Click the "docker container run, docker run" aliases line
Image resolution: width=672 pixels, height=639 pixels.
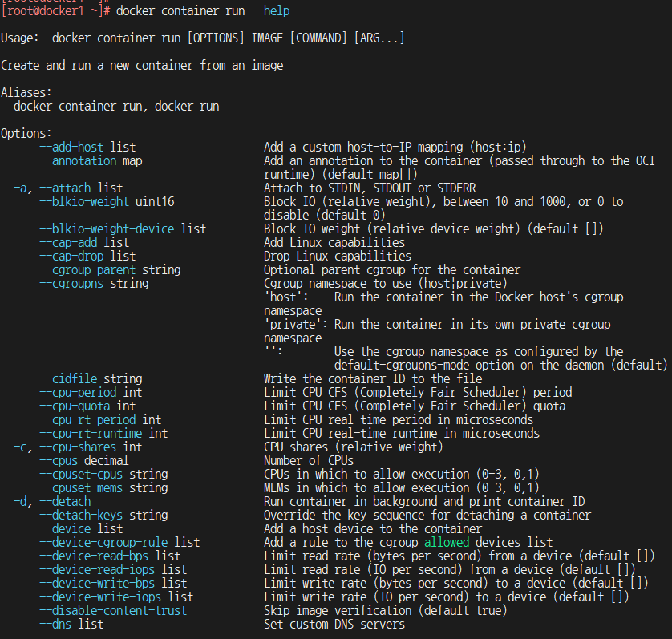tap(116, 107)
